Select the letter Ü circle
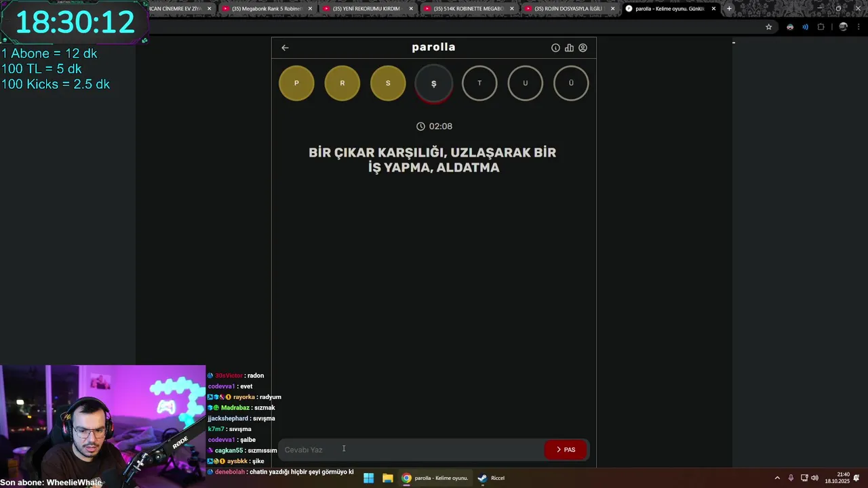 [571, 83]
